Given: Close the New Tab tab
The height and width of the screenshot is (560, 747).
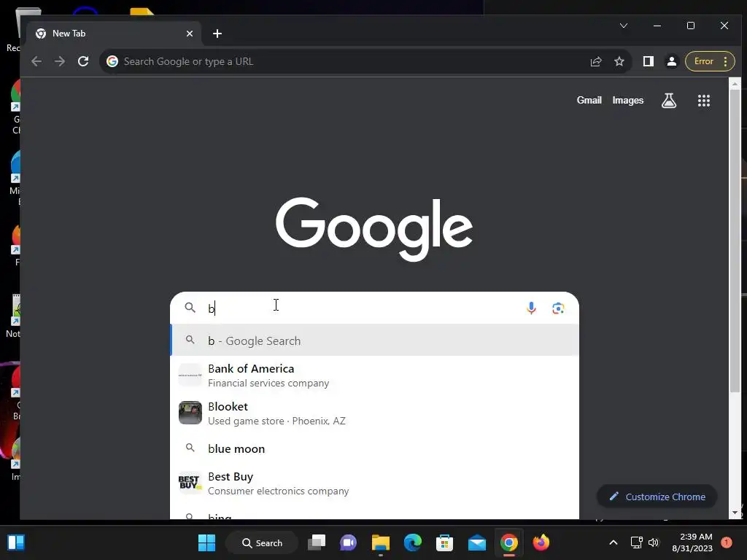Looking at the screenshot, I should click(190, 34).
